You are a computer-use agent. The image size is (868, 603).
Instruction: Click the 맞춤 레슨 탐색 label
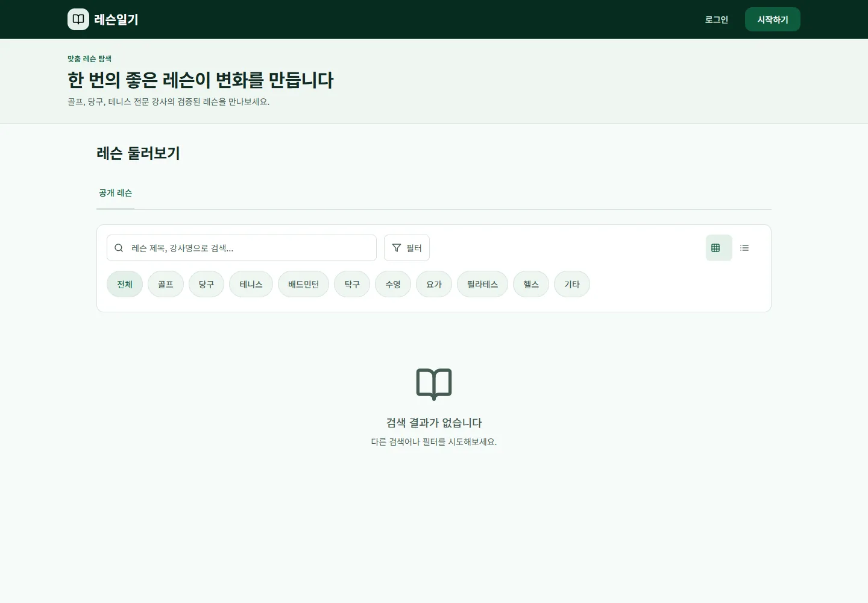pos(89,58)
